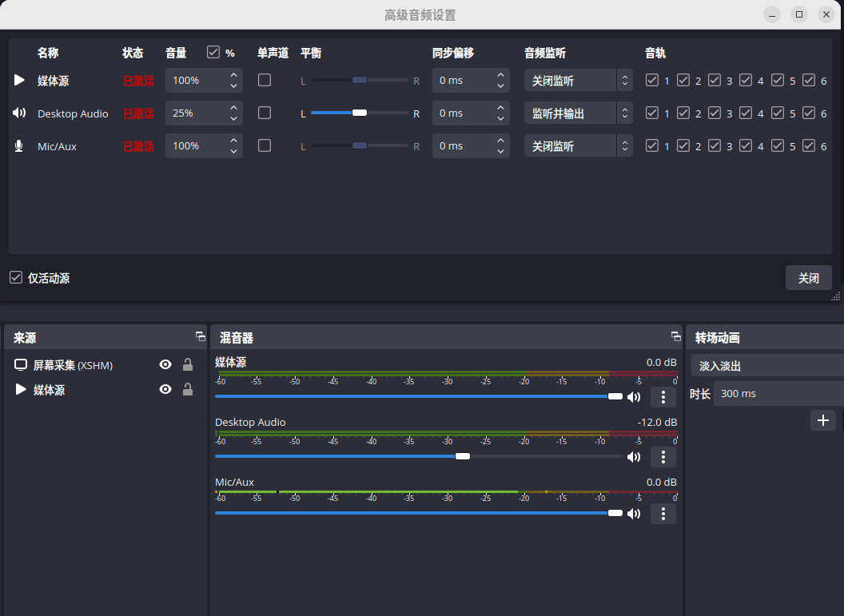
Task: Click the Mic/Aux name in advanced audio
Action: (x=57, y=146)
